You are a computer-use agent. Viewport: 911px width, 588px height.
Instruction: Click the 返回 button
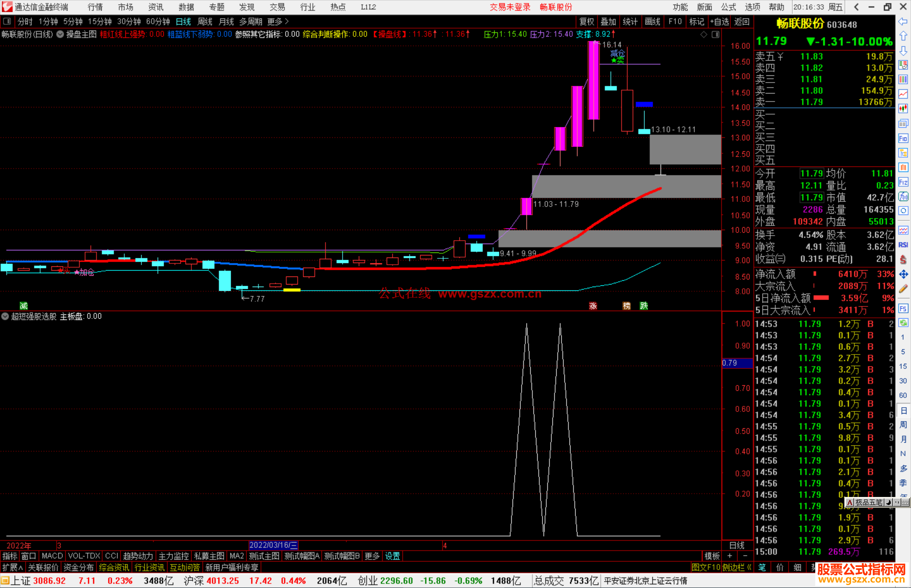click(x=742, y=21)
